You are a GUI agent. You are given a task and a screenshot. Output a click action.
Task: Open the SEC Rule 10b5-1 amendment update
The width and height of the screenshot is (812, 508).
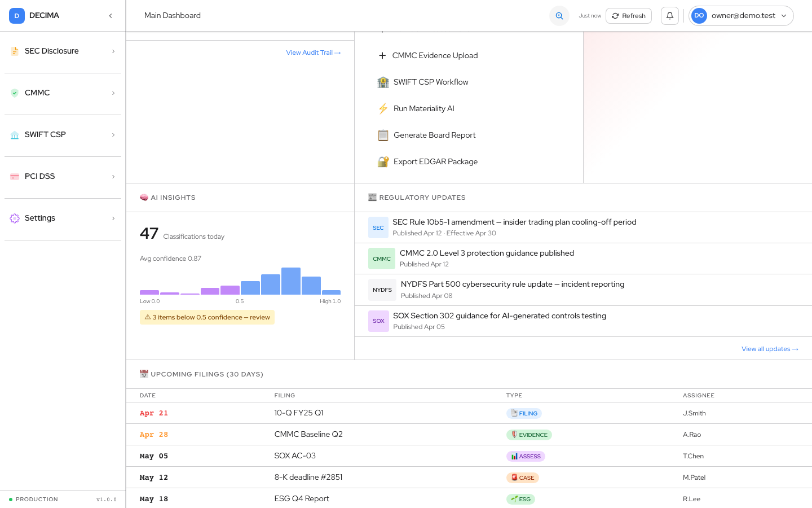583,227
